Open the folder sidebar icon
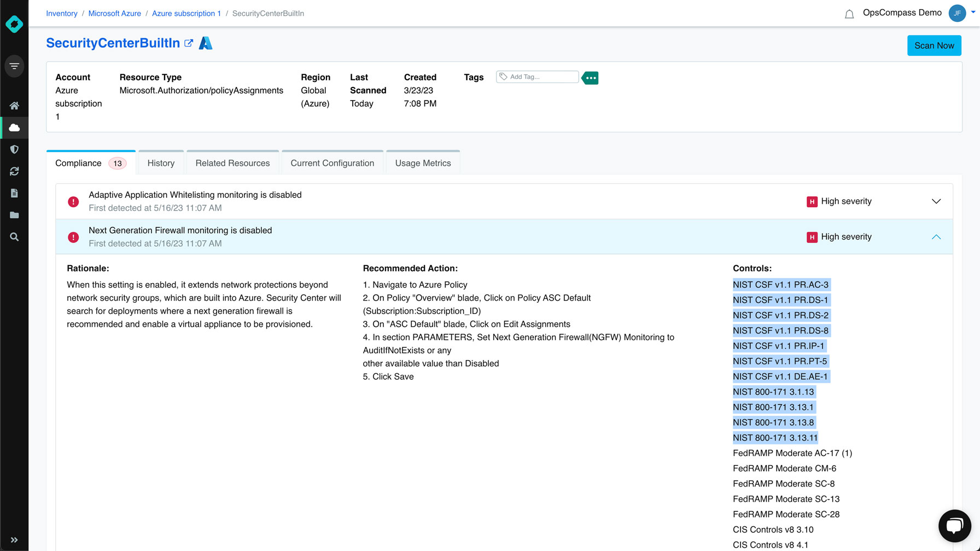Viewport: 980px width, 551px height. pos(14,215)
